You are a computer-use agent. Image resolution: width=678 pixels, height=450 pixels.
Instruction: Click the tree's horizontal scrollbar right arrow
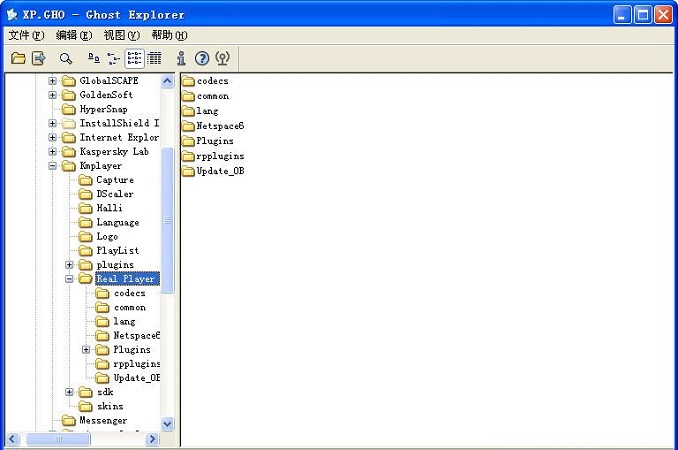[153, 439]
